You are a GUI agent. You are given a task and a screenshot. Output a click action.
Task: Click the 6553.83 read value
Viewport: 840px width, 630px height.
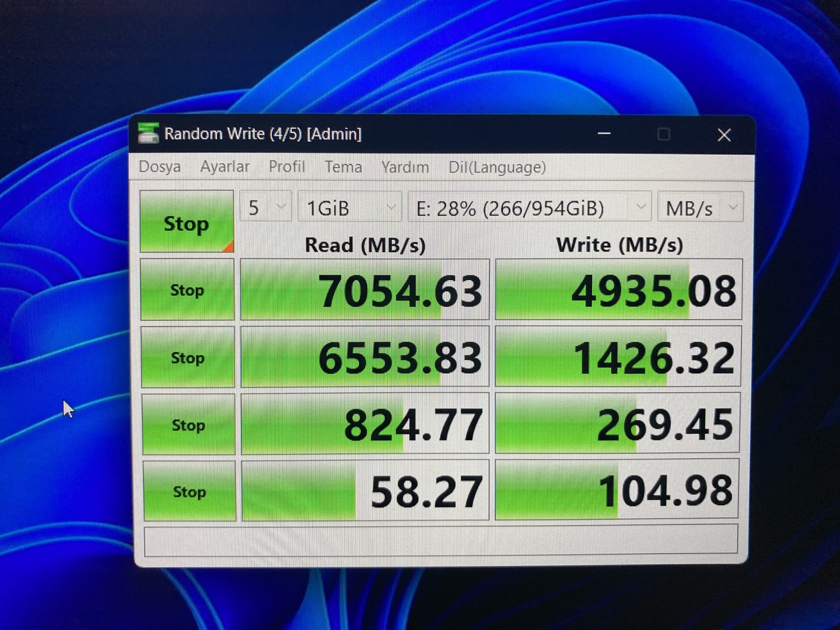click(x=365, y=357)
